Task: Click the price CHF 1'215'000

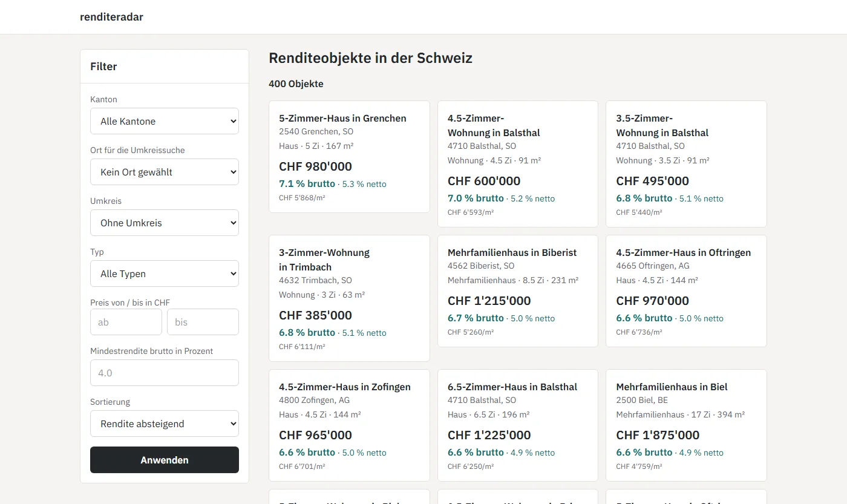Action: [x=489, y=301]
